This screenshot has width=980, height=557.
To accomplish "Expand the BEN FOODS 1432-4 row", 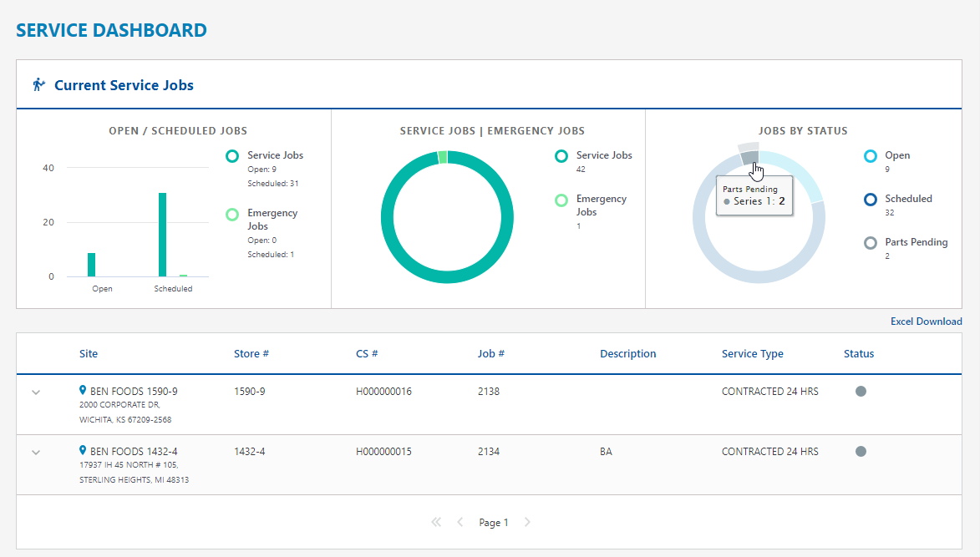I will [36, 453].
